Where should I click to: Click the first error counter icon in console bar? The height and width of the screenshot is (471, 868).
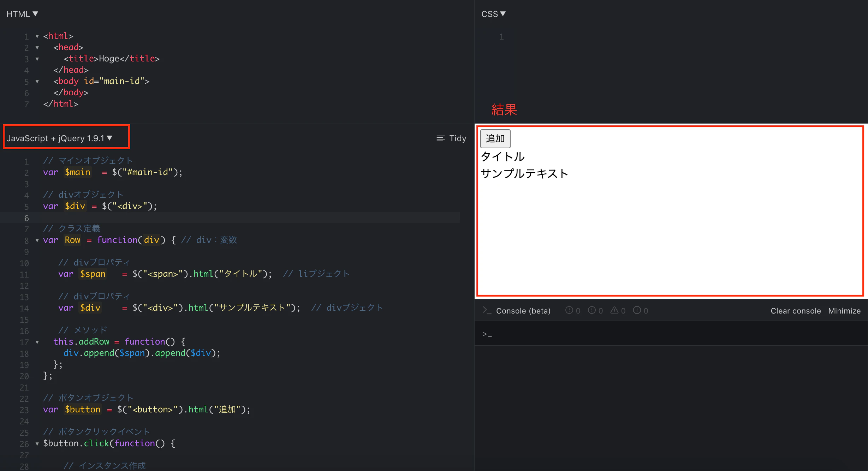coord(569,310)
